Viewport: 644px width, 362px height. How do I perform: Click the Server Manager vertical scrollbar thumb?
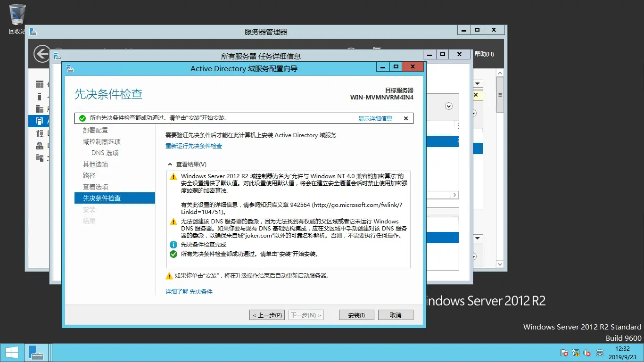[x=500, y=95]
